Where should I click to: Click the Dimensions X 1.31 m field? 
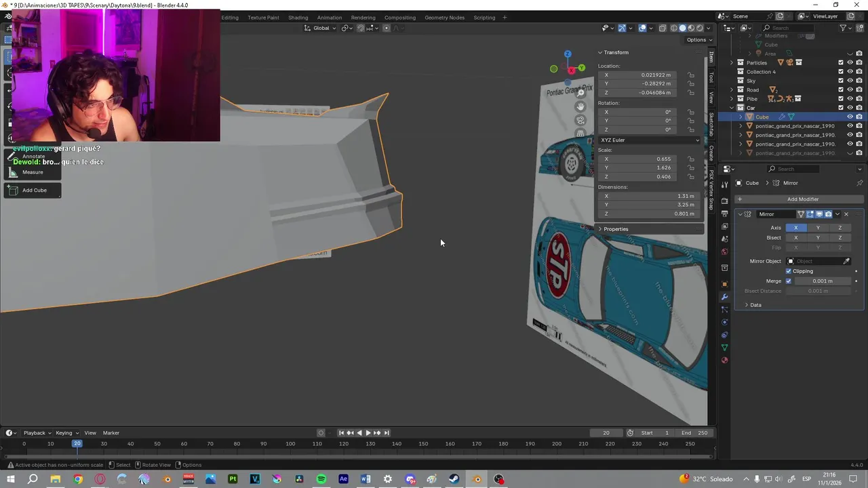tap(650, 196)
